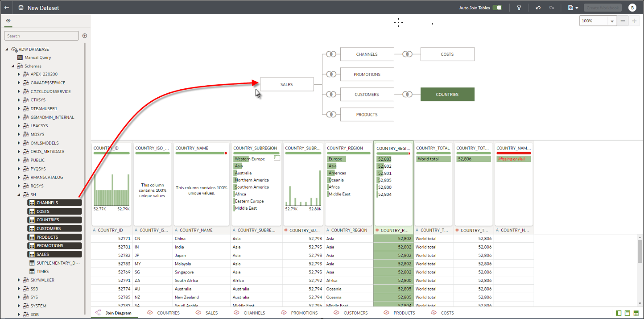Toggle the join indicator between SALES and CHANNELS
This screenshot has height=319, width=644.
(x=330, y=54)
